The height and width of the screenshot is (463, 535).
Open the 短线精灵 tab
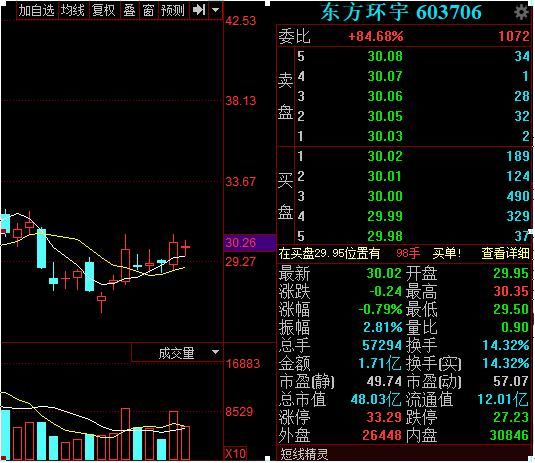304,454
